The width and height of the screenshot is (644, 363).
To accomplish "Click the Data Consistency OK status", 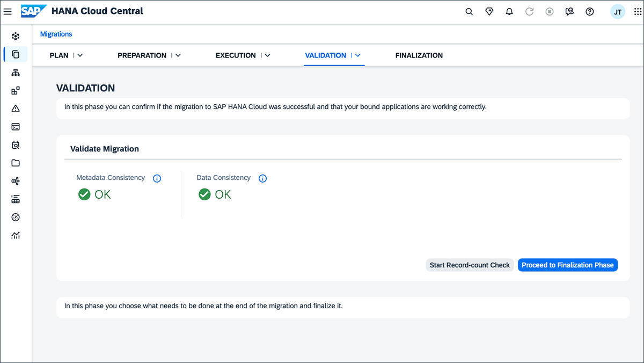I will (215, 194).
